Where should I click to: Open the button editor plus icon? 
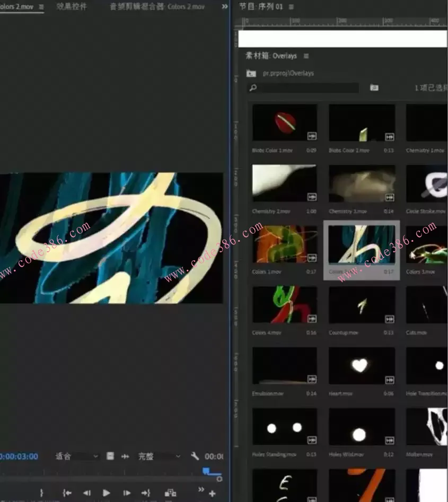pyautogui.click(x=212, y=494)
